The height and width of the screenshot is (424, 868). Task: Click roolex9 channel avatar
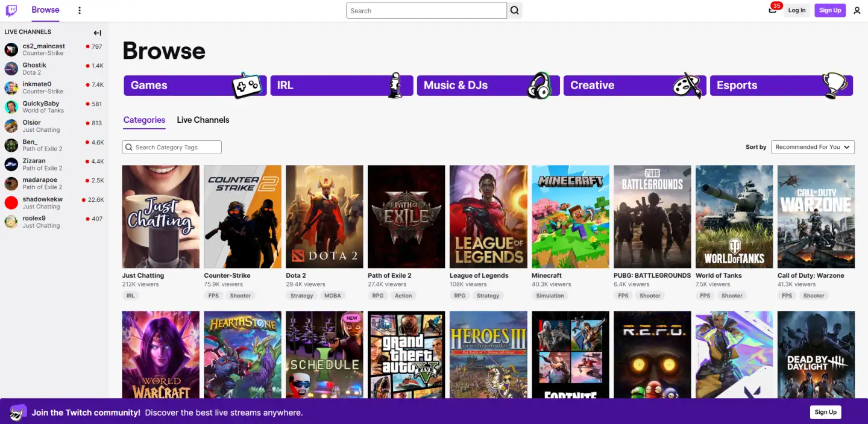coord(11,222)
